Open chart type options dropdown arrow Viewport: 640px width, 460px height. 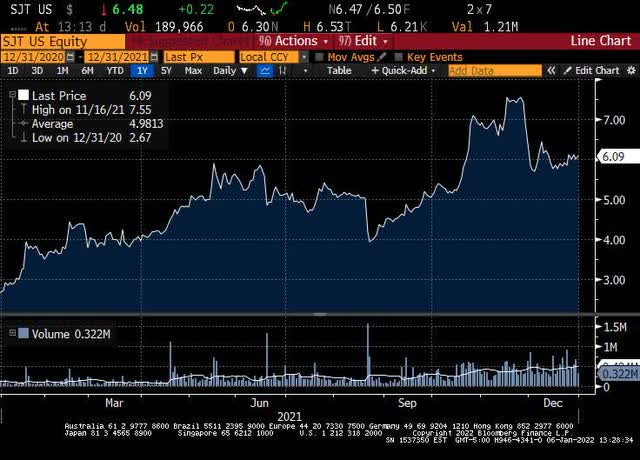click(305, 71)
